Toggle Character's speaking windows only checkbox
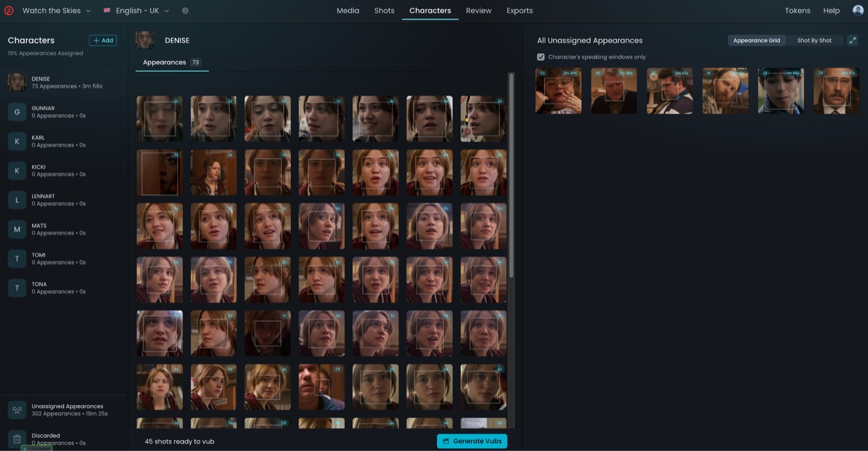Image resolution: width=868 pixels, height=451 pixels. (x=541, y=57)
